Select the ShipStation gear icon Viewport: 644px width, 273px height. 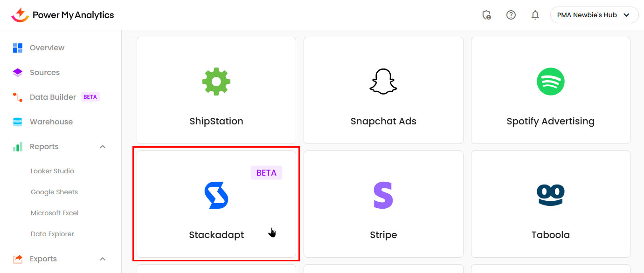coord(216,82)
